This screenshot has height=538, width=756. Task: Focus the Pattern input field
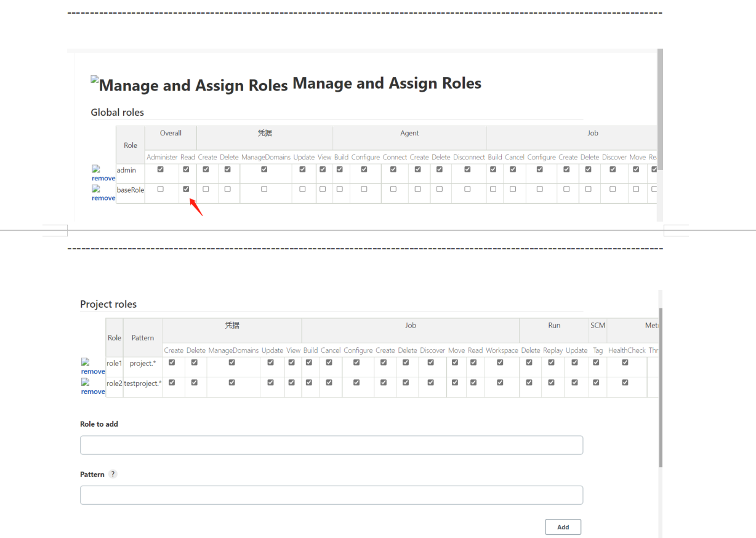[x=331, y=495]
